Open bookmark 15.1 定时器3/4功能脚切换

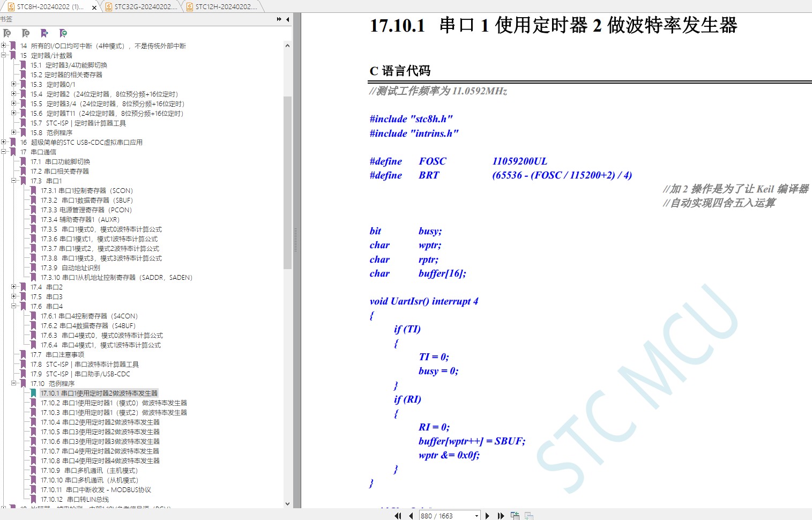(69, 65)
